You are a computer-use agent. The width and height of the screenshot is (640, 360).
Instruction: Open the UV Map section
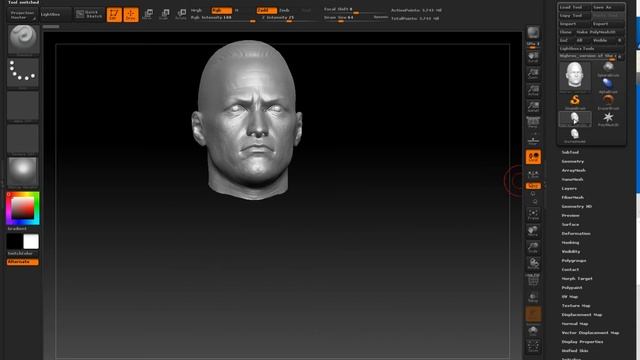tap(569, 297)
